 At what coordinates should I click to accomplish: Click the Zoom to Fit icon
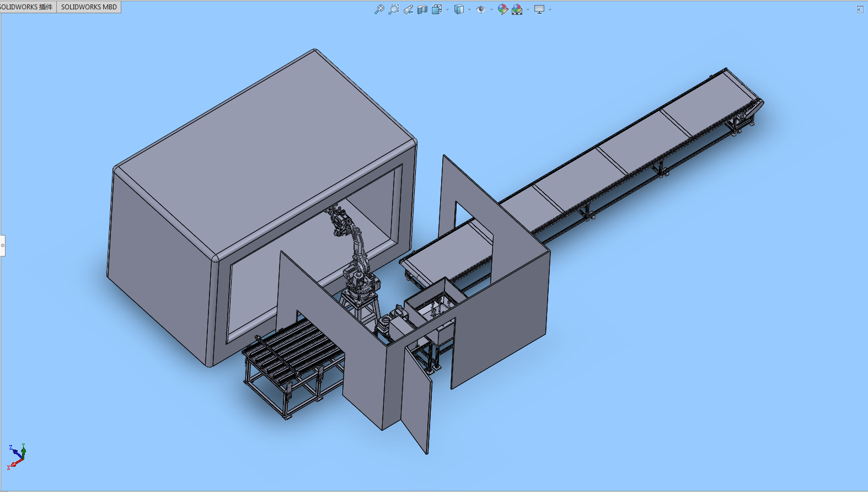(x=379, y=9)
